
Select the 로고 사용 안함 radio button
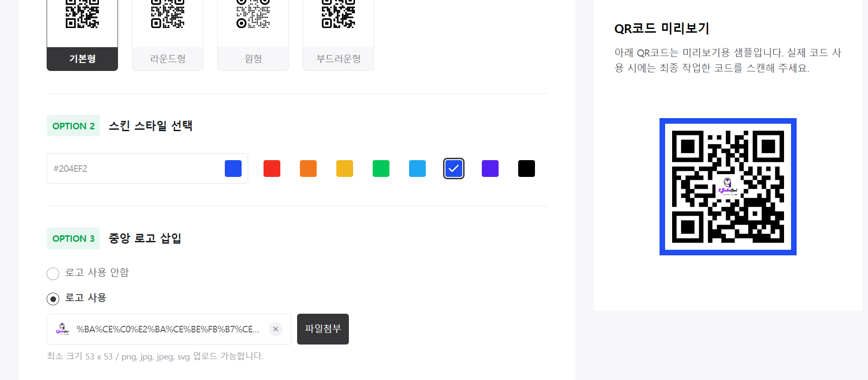coord(53,274)
